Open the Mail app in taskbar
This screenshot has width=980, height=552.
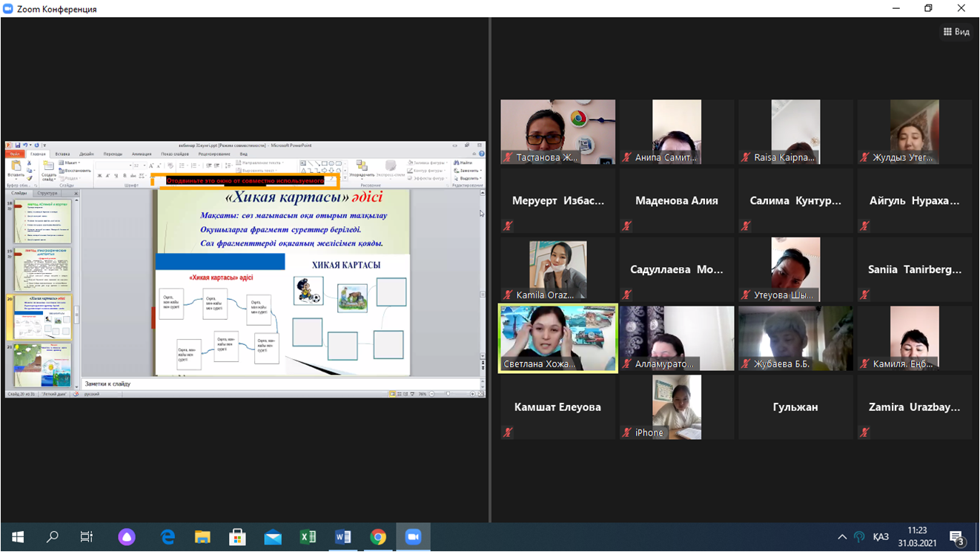(273, 537)
